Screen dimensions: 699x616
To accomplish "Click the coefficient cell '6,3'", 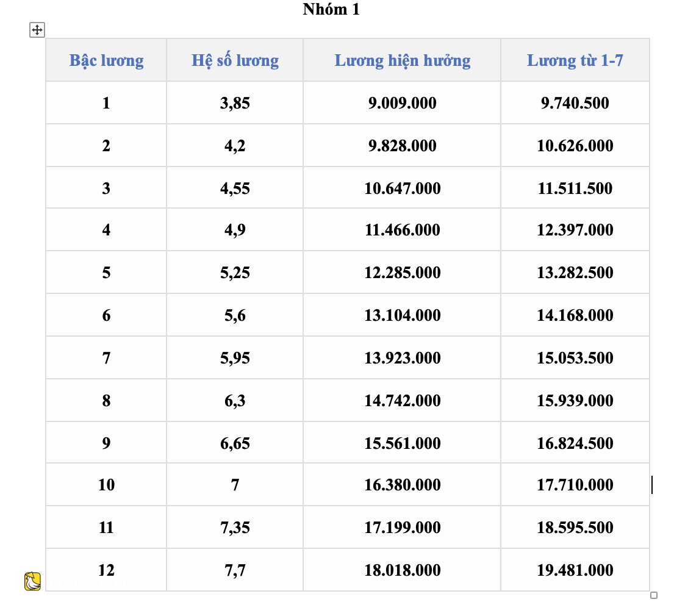I will pyautogui.click(x=235, y=401).
